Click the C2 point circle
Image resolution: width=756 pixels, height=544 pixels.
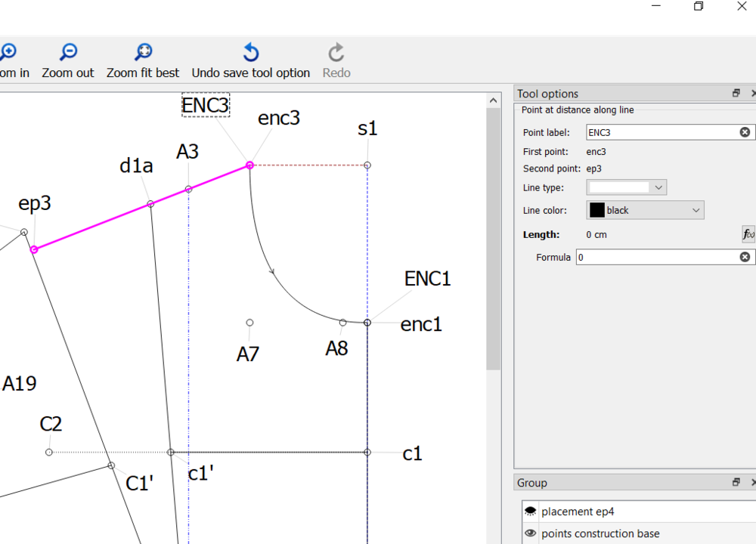coord(48,452)
